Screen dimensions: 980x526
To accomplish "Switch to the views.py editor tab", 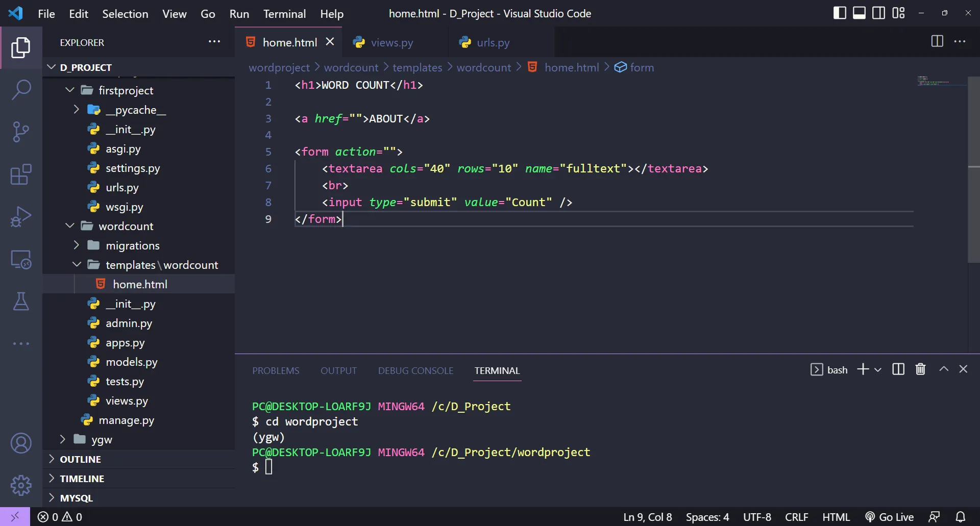I will pos(391,42).
